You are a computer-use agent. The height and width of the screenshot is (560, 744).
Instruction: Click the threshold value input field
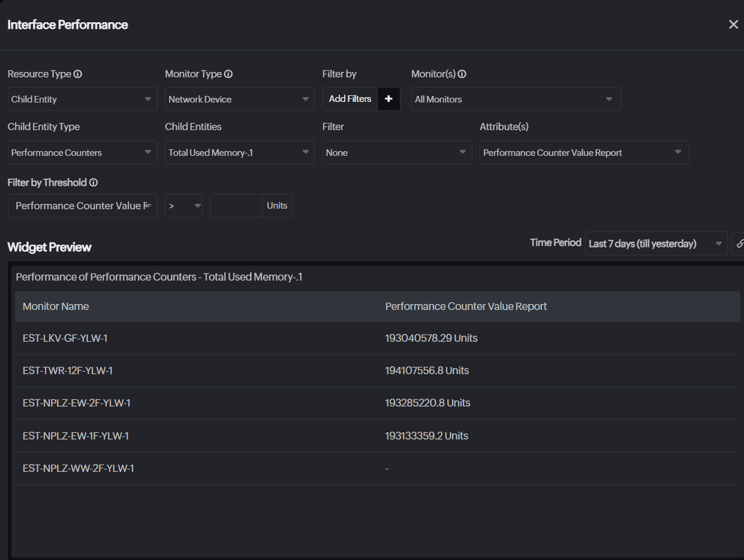[x=236, y=206]
